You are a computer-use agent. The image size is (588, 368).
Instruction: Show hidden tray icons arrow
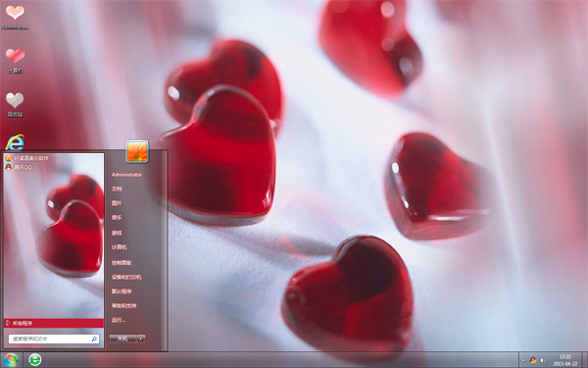[x=523, y=360]
